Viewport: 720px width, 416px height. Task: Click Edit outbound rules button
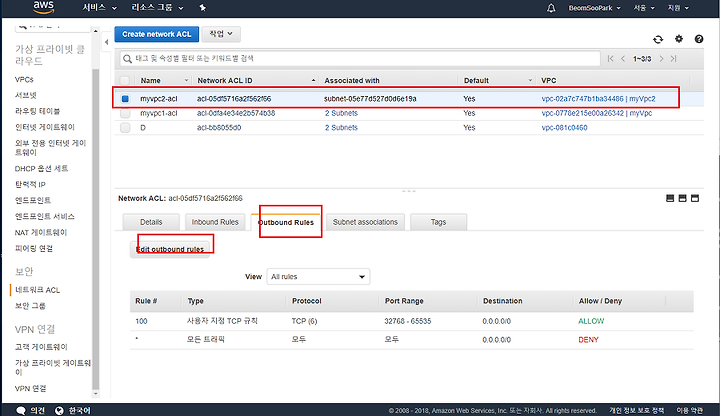click(170, 249)
